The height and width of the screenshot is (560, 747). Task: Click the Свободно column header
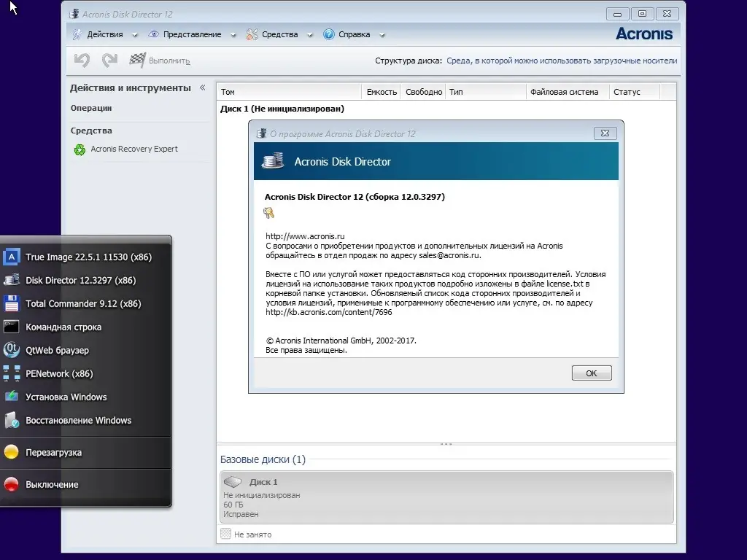[424, 92]
